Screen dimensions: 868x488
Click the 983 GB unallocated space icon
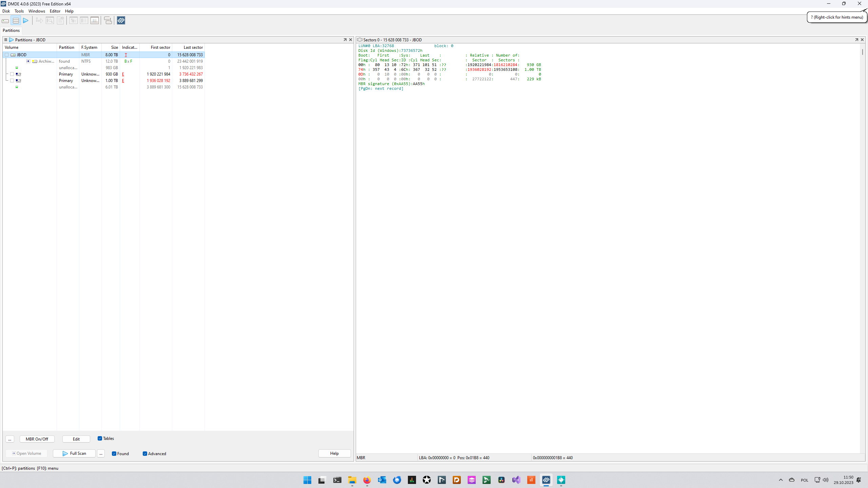17,68
